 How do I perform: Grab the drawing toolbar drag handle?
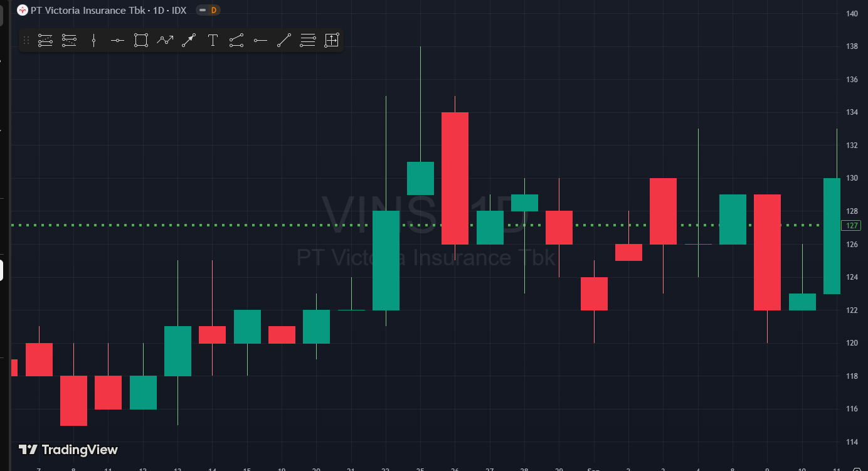pos(26,41)
